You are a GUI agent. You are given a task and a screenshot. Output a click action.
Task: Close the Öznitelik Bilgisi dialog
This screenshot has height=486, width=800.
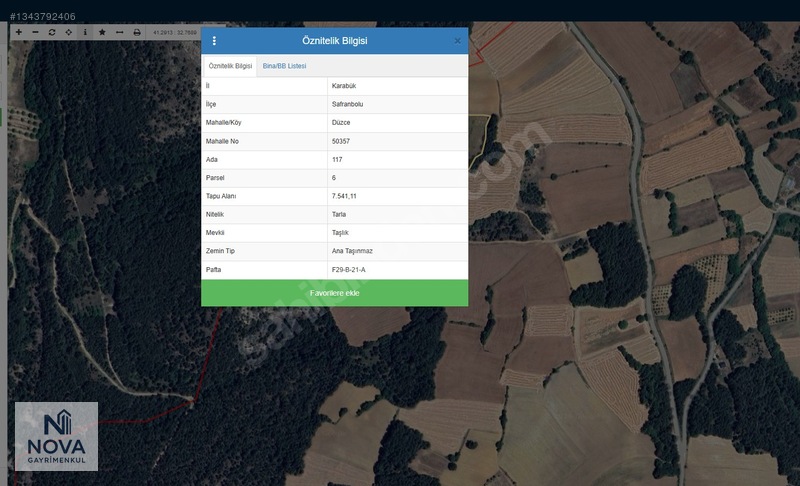[458, 41]
